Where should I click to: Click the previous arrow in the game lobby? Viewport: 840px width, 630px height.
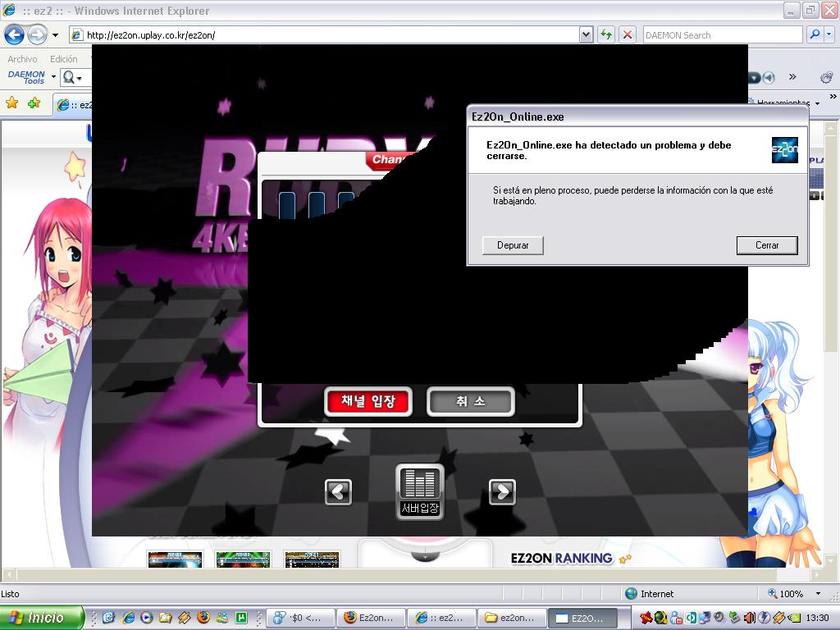point(338,491)
